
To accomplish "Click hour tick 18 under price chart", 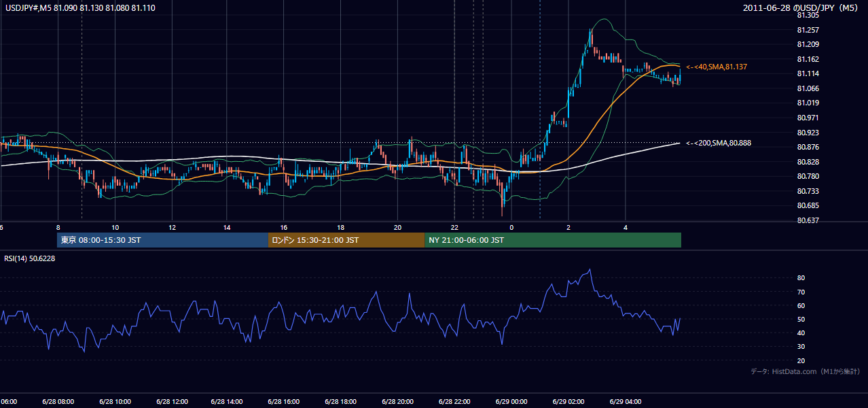I will tap(341, 227).
